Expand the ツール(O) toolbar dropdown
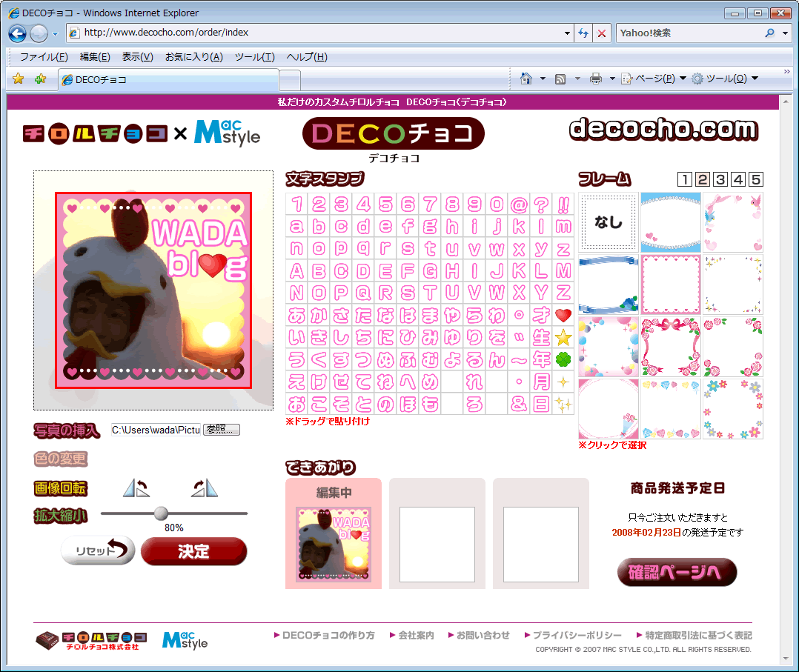799x672 pixels. click(x=755, y=79)
